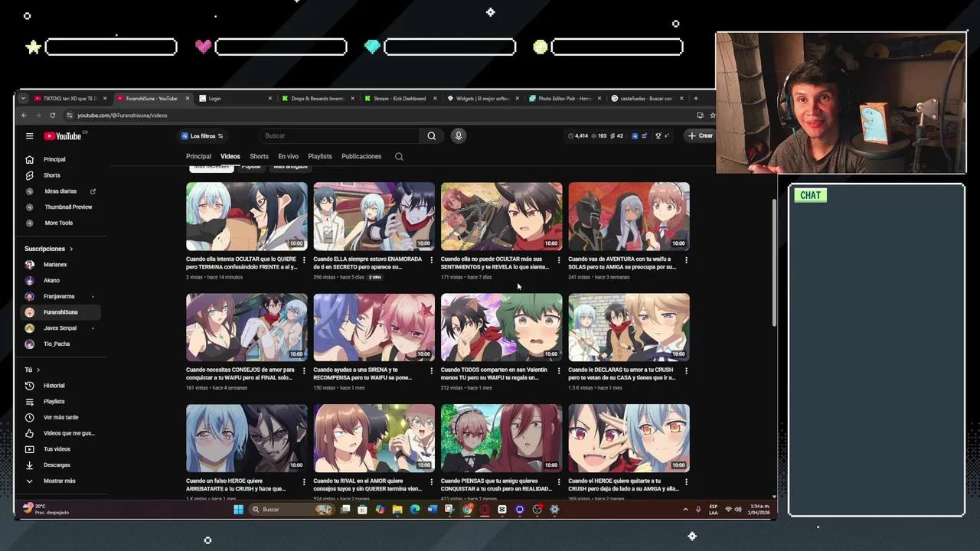Show hidden icons in the system tray

coord(685,510)
